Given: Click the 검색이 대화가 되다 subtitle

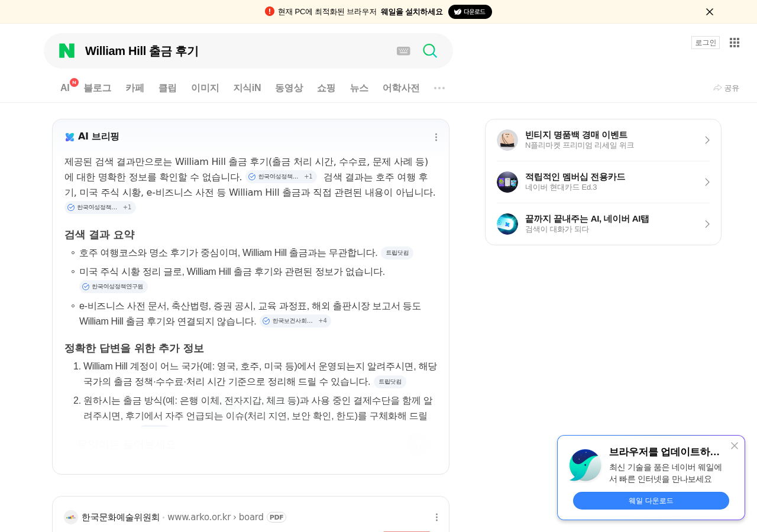Looking at the screenshot, I should 557,229.
